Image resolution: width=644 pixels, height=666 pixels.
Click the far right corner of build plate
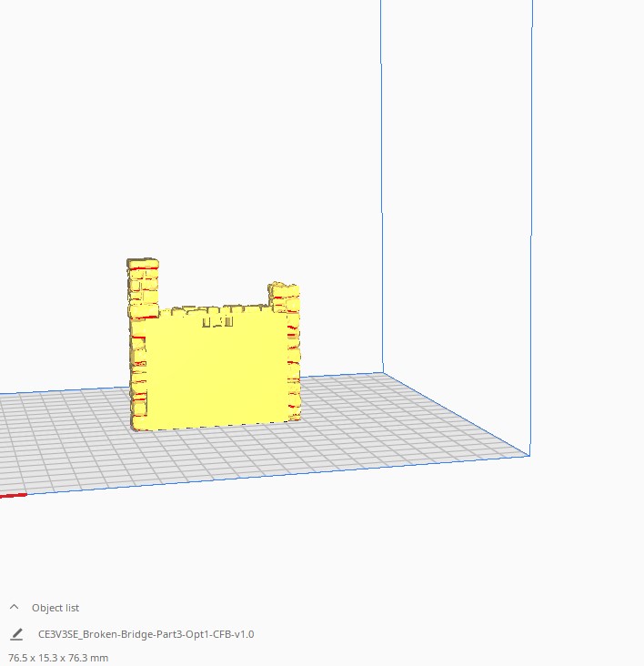528,455
